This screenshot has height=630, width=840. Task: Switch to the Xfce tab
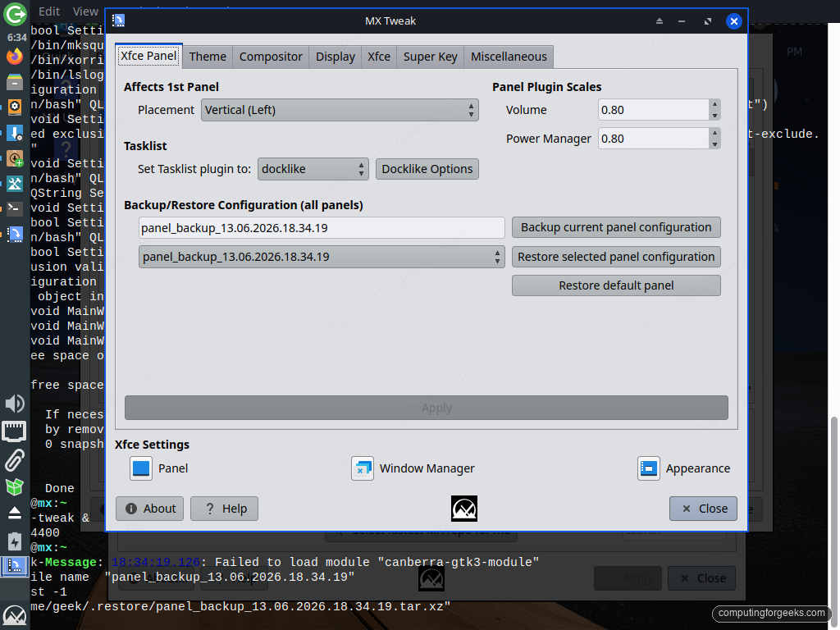pyautogui.click(x=379, y=57)
